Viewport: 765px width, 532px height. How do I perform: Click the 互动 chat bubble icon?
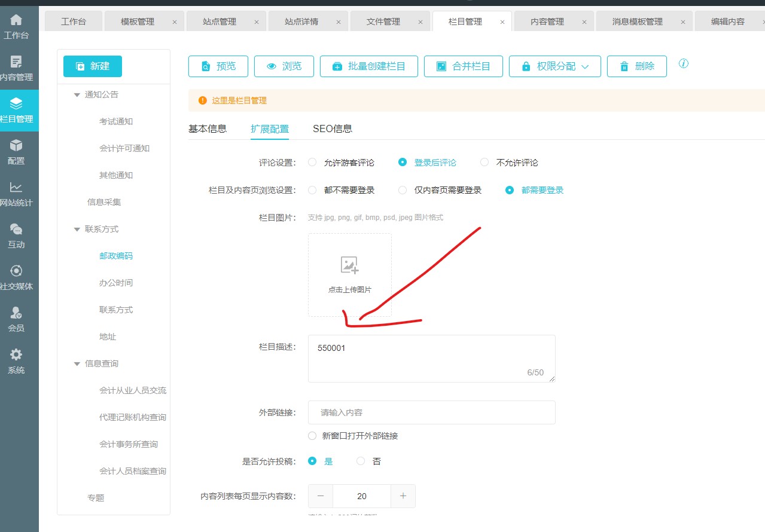(16, 230)
